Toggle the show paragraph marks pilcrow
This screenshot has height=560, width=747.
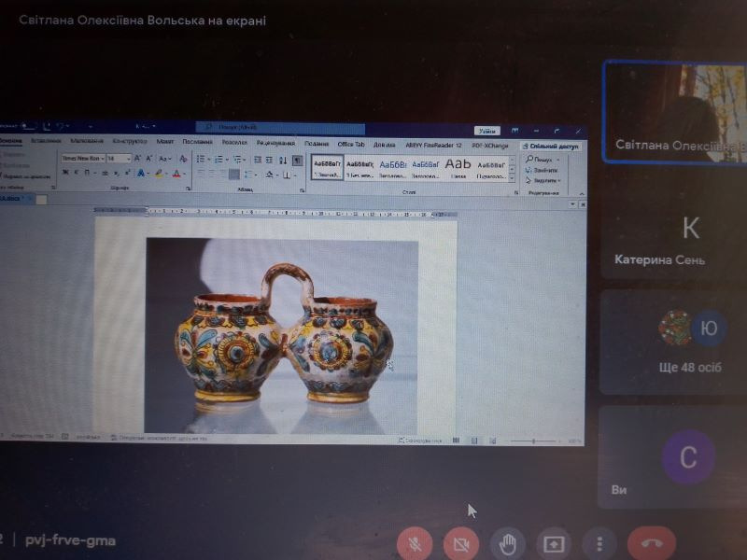pyautogui.click(x=297, y=161)
